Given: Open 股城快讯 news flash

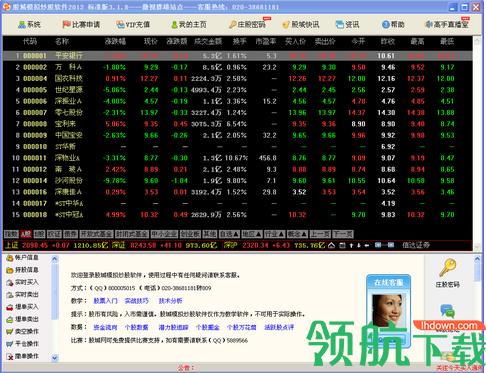Looking at the screenshot, I should (301, 24).
